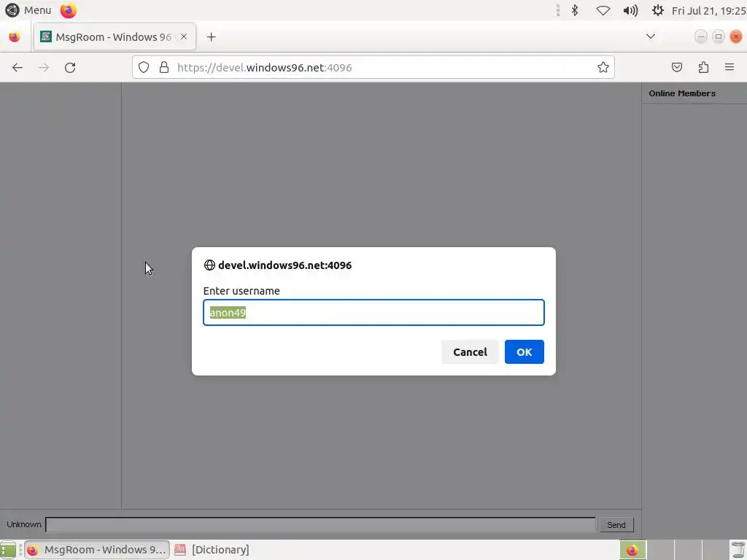The width and height of the screenshot is (747, 560).
Task: Click the devel.windows96.net:4096 dialog title
Action: pyautogui.click(x=285, y=265)
